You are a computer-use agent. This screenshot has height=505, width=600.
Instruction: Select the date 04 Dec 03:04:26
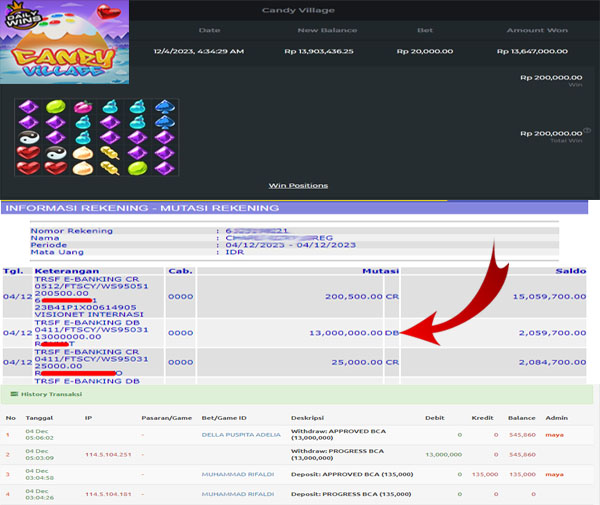39,494
